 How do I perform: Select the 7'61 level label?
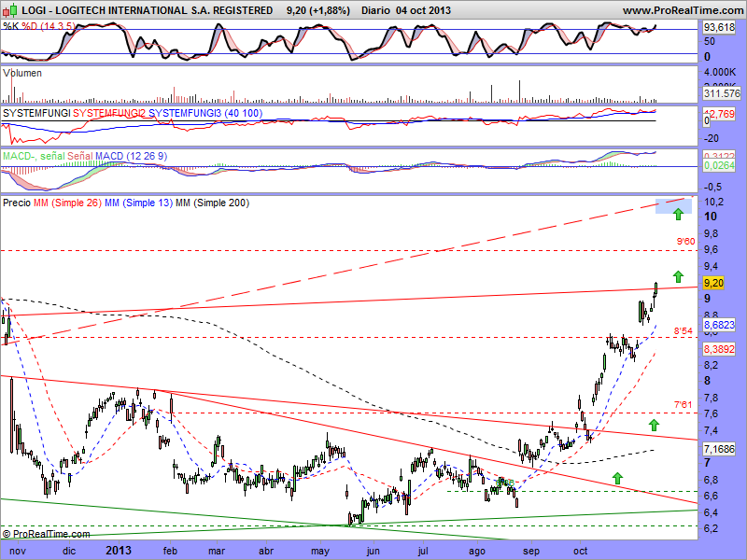[x=683, y=405]
